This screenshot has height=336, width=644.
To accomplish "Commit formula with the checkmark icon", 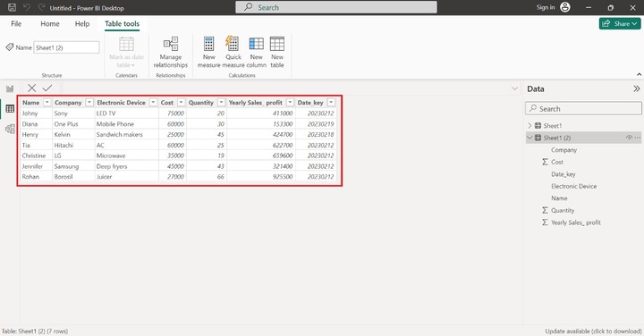I will pos(47,88).
